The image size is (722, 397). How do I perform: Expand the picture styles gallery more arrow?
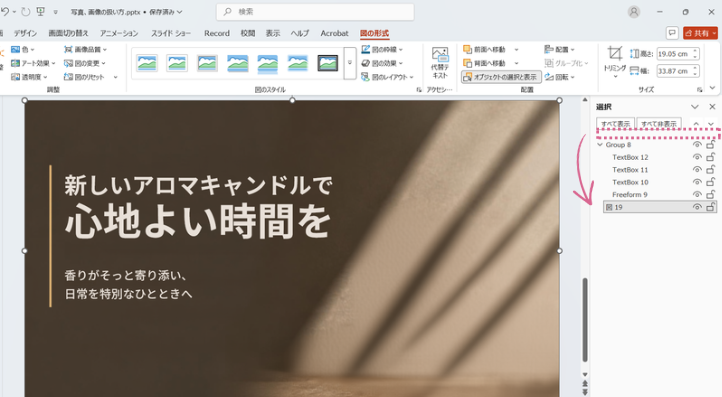350,63
